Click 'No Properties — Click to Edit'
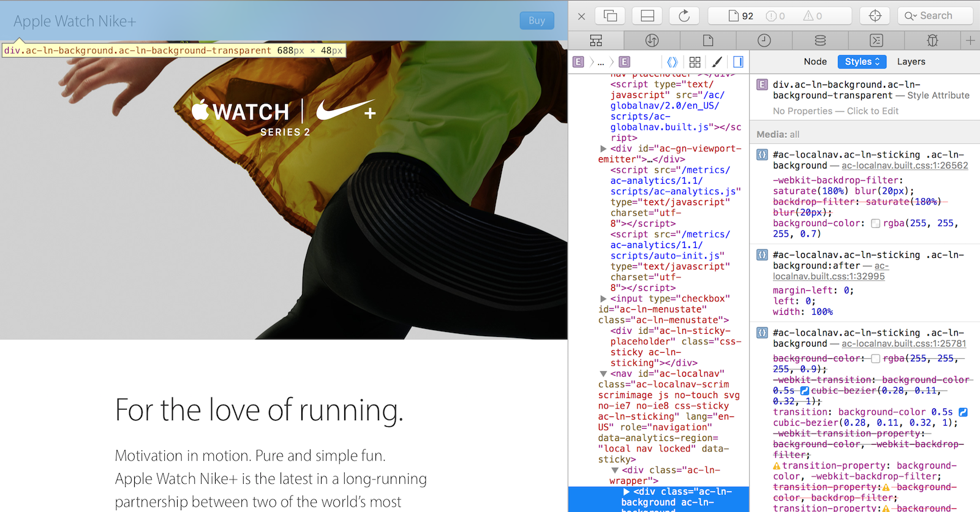Image resolution: width=980 pixels, height=512 pixels. [835, 111]
